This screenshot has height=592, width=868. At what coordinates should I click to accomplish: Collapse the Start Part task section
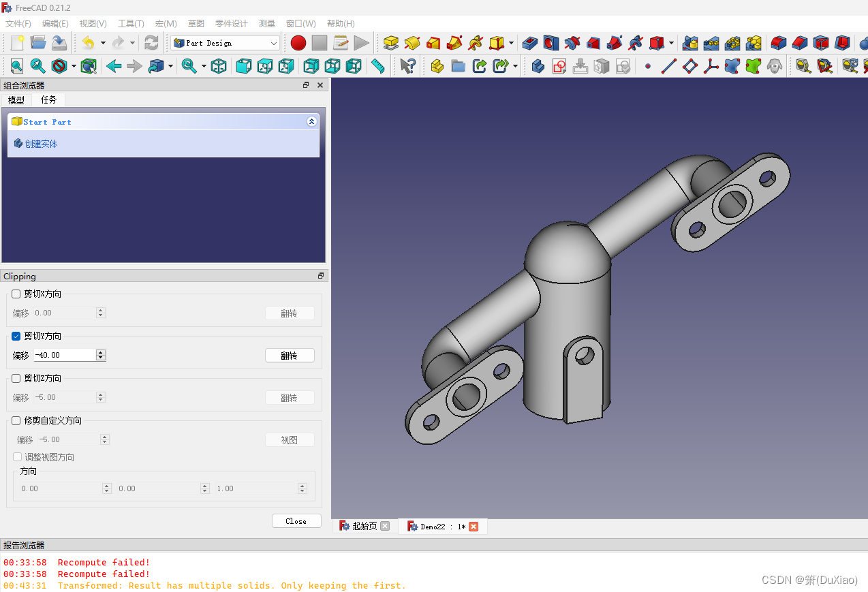311,121
